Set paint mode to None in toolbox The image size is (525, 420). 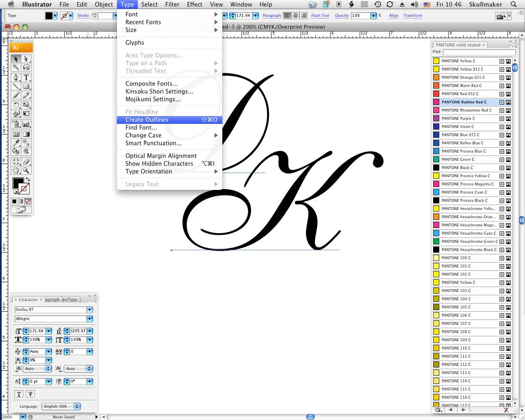tap(28, 201)
